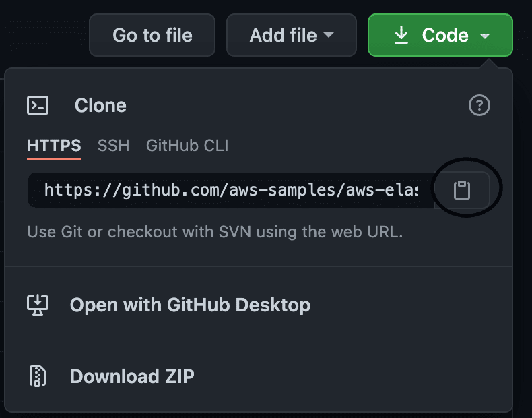Image resolution: width=532 pixels, height=418 pixels.
Task: Select the HTTPS tab
Action: pyautogui.click(x=54, y=146)
